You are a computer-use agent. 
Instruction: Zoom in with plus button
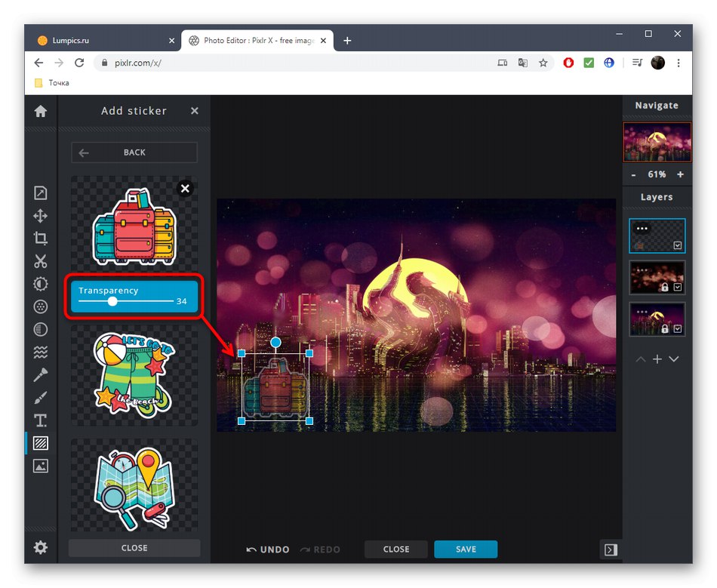681,174
